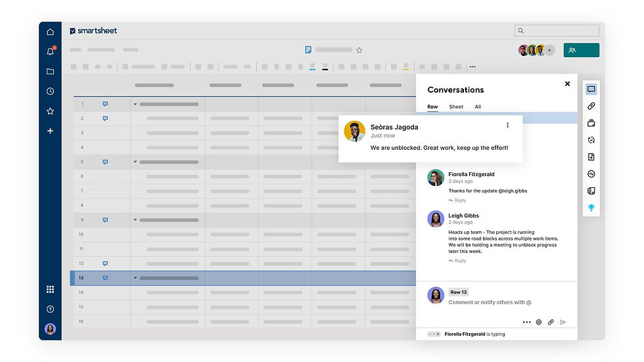Open the Help question mark icon

click(x=50, y=309)
